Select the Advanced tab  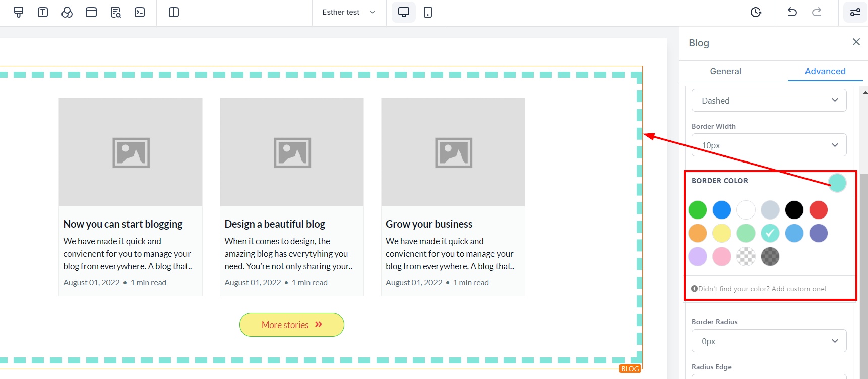pyautogui.click(x=825, y=71)
